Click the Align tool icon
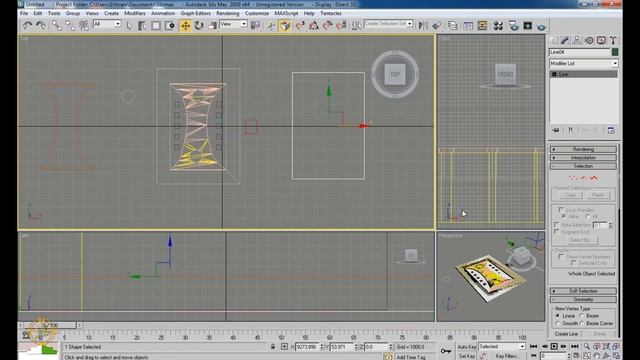The image size is (640, 360). (x=437, y=26)
